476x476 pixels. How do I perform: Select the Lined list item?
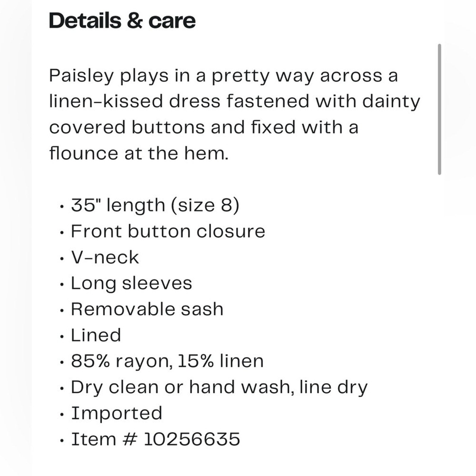pyautogui.click(x=96, y=335)
